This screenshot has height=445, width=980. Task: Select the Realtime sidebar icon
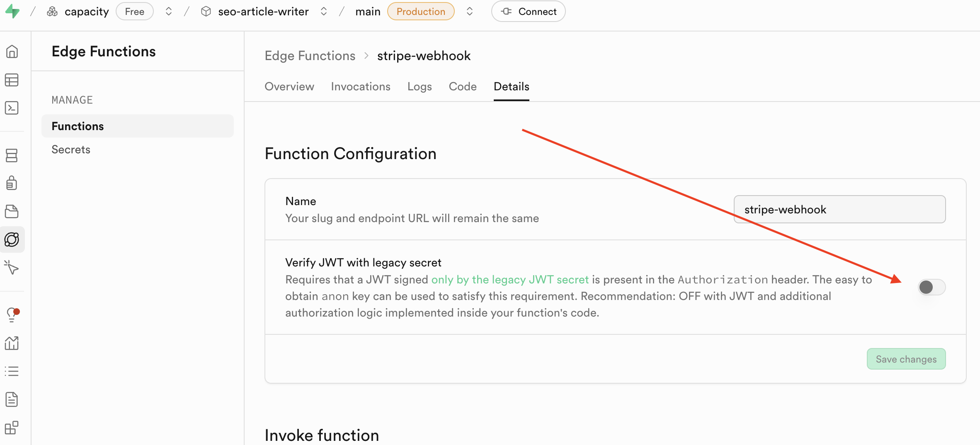pos(12,268)
